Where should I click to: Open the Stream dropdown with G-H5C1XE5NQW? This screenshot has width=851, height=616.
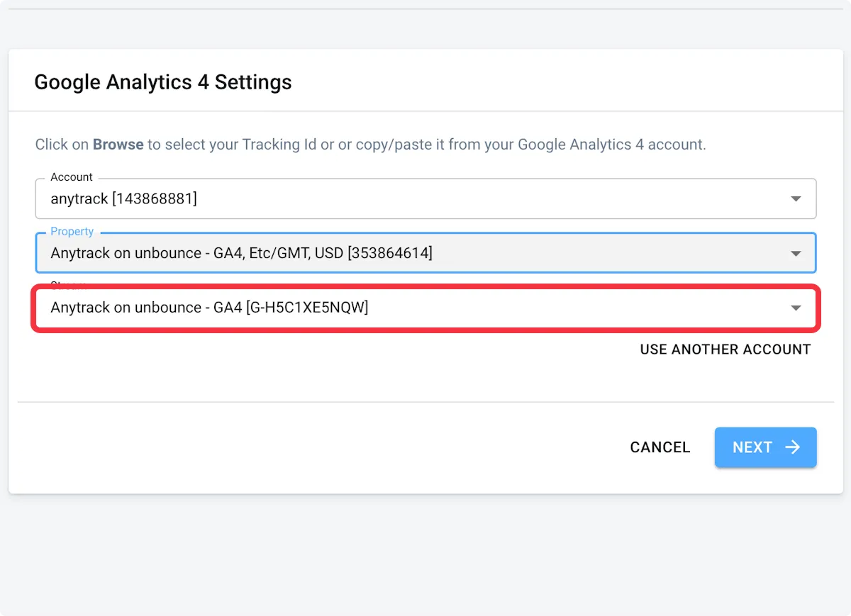(x=425, y=308)
